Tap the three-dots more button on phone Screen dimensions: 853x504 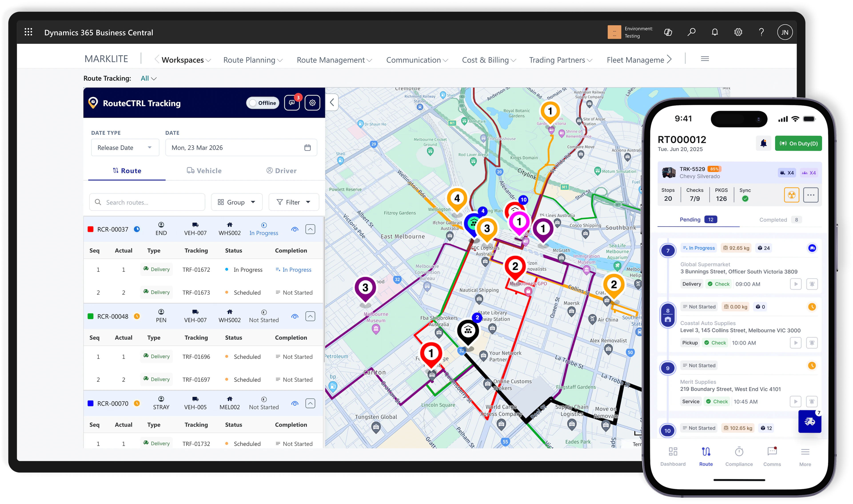click(x=811, y=195)
